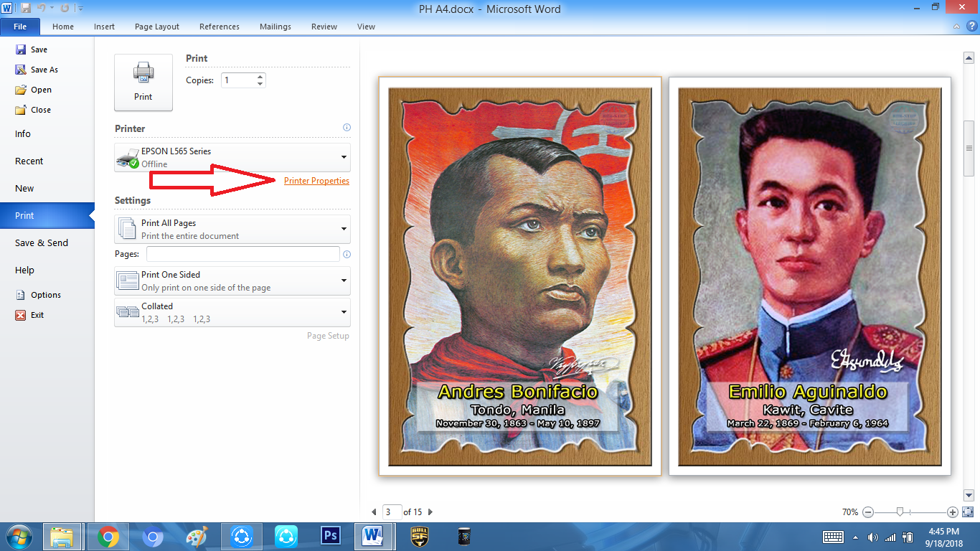Click the Undo icon in title bar
The image size is (980, 551).
point(43,9)
